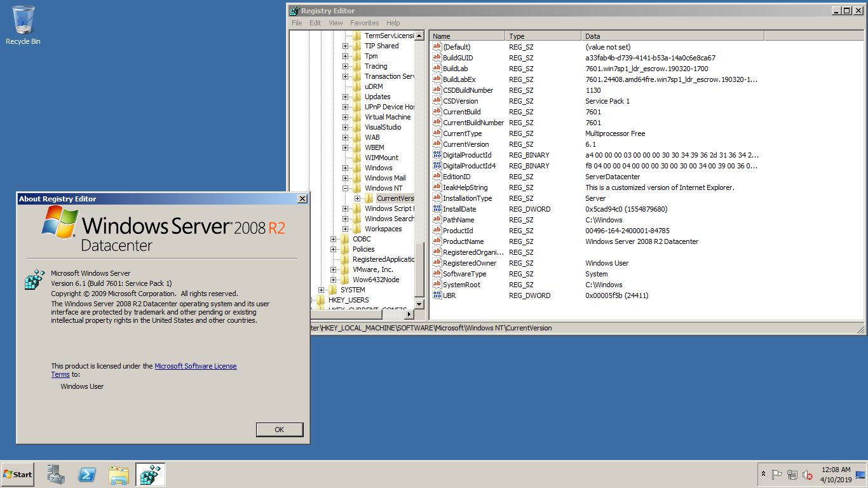Image resolution: width=868 pixels, height=488 pixels.
Task: Click the open CurrentVersion folder icon
Action: [369, 198]
